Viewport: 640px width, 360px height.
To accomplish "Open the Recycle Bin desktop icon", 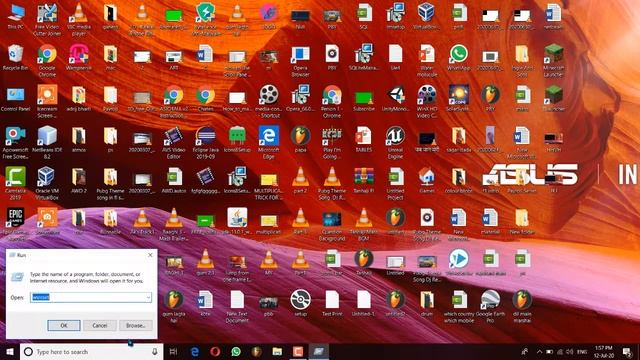I will tap(16, 58).
